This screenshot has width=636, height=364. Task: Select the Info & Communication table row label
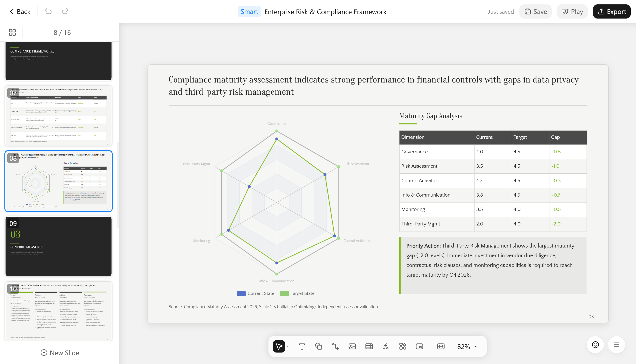tap(426, 195)
